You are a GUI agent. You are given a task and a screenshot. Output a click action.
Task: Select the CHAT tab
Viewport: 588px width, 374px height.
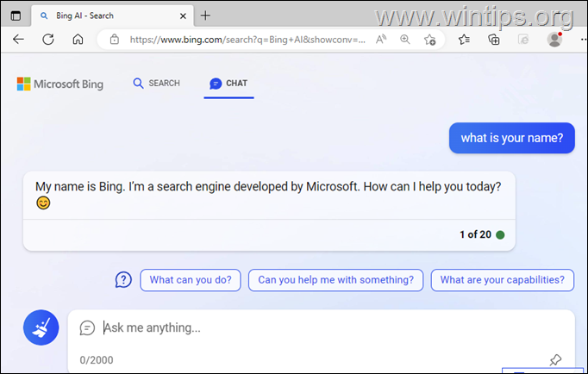point(228,84)
